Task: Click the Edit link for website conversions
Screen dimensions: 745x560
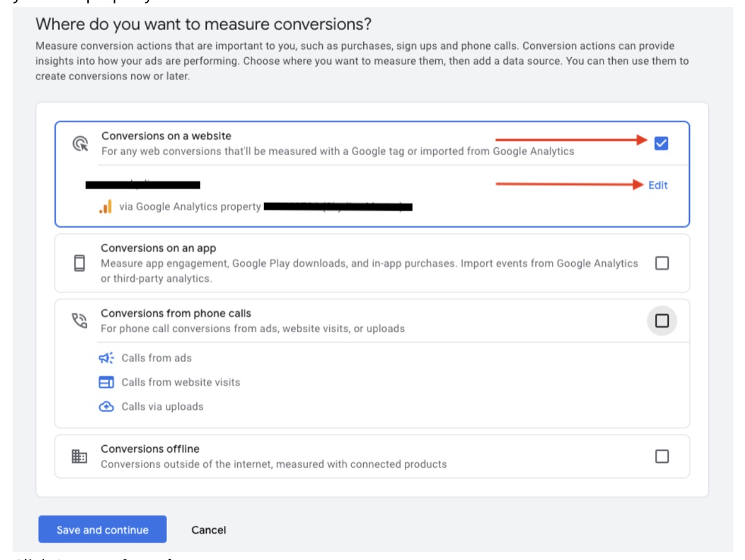Action: coord(658,185)
